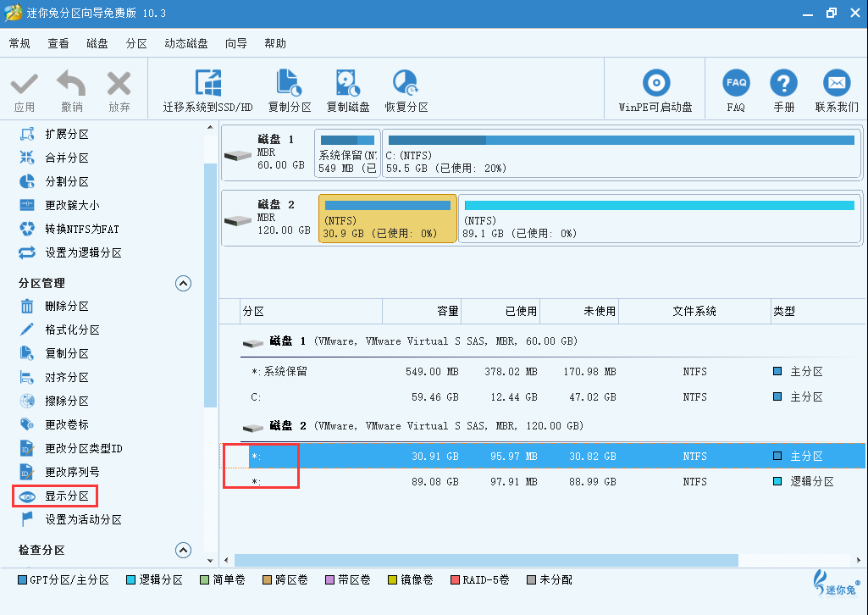
Task: Click Unhide Partition (显示分区) eye icon
Action: pos(27,496)
